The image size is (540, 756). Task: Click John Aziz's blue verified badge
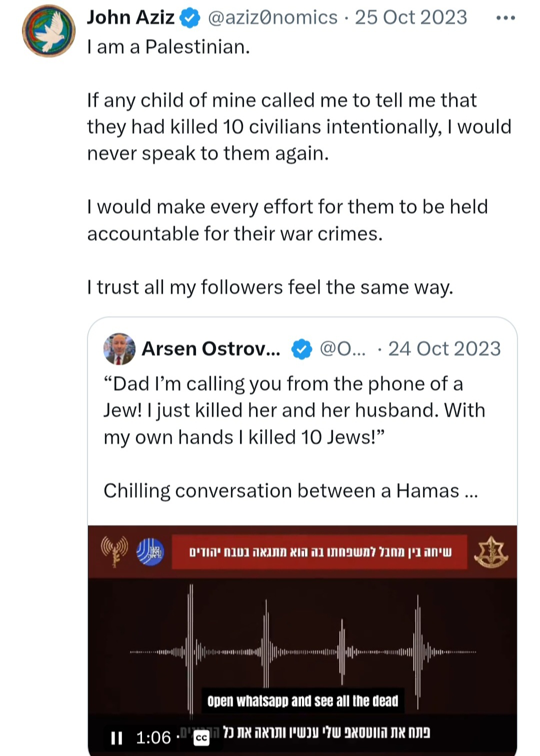[189, 18]
